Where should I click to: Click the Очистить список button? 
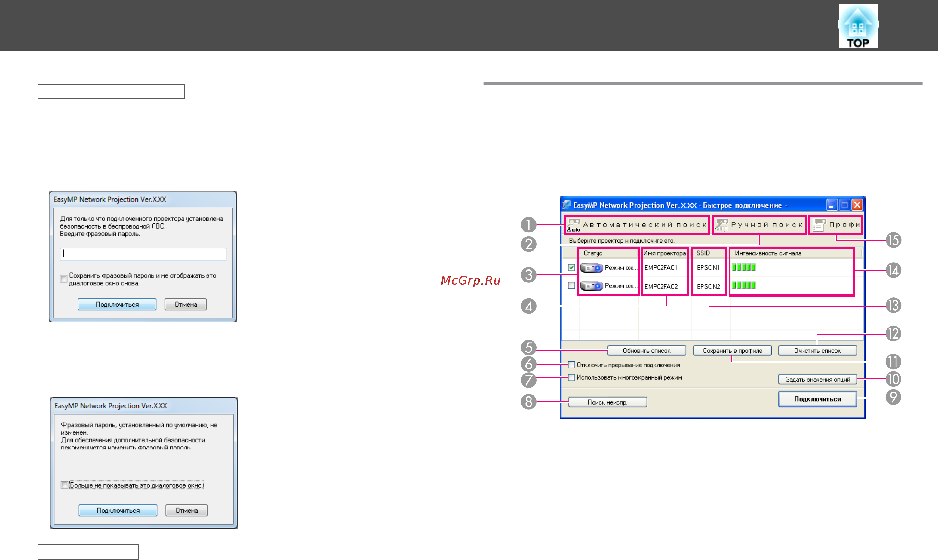tap(817, 351)
